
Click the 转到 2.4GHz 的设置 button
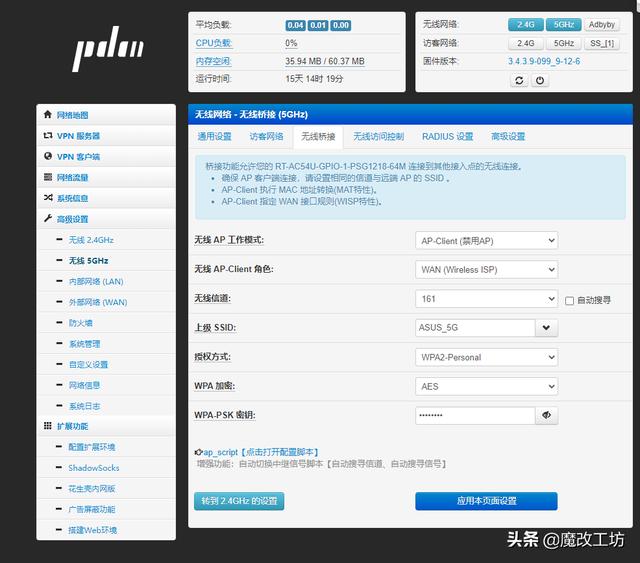coord(239,501)
